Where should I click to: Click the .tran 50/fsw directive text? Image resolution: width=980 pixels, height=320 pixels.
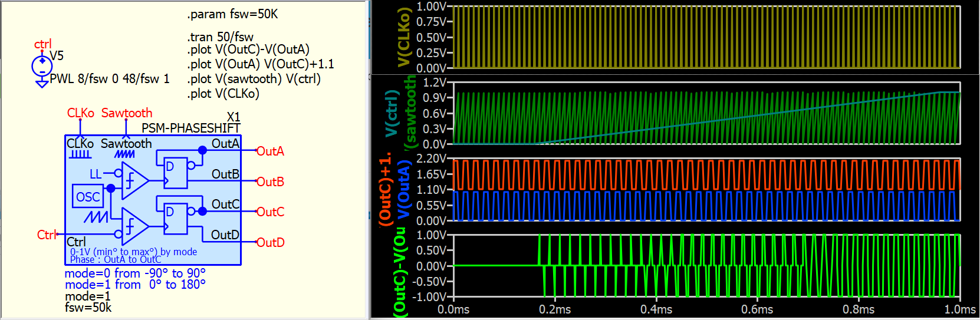coord(220,37)
